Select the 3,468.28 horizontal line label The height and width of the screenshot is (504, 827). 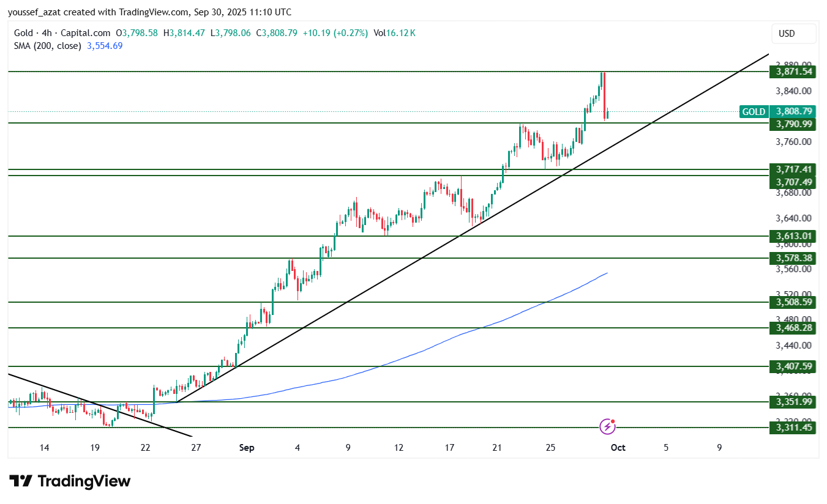point(794,328)
